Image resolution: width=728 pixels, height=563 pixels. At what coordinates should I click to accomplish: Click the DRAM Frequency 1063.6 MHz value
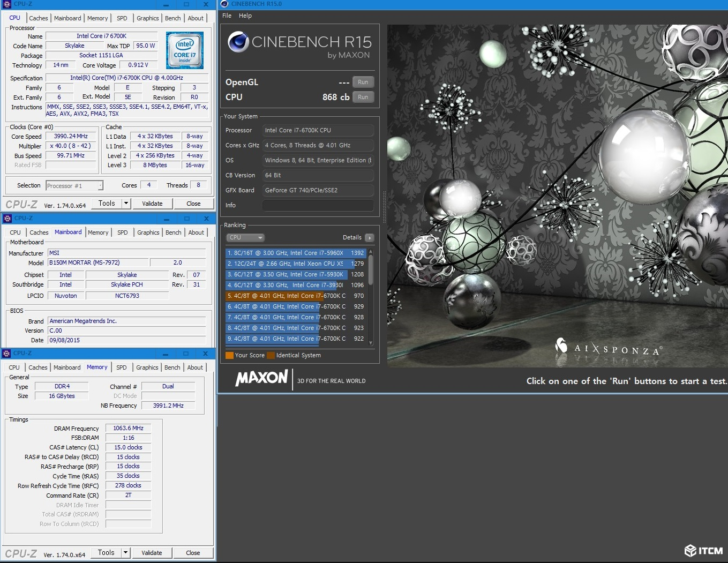(129, 428)
